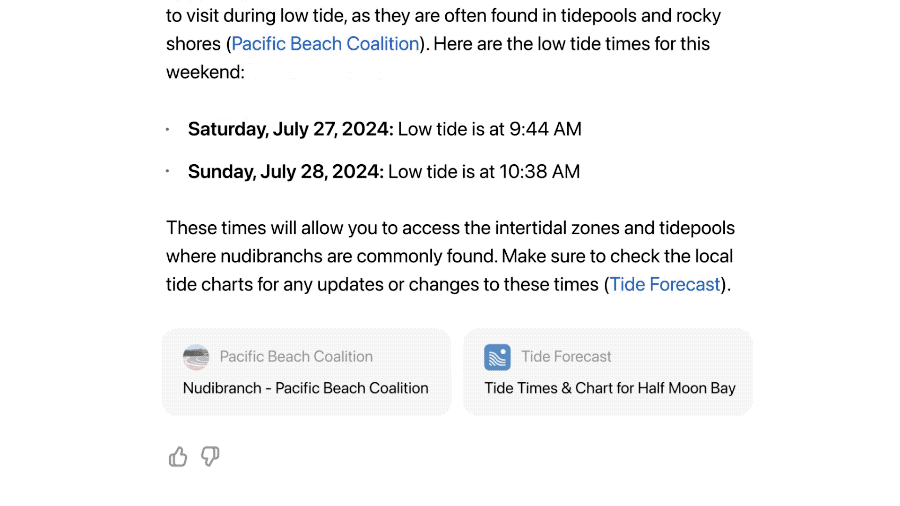
Task: Open the Nudibranch - Pacific Beach Coalition card title
Action: click(x=305, y=388)
